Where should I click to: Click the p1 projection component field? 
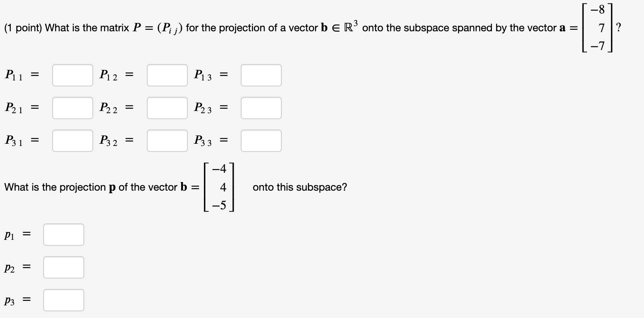pos(64,235)
